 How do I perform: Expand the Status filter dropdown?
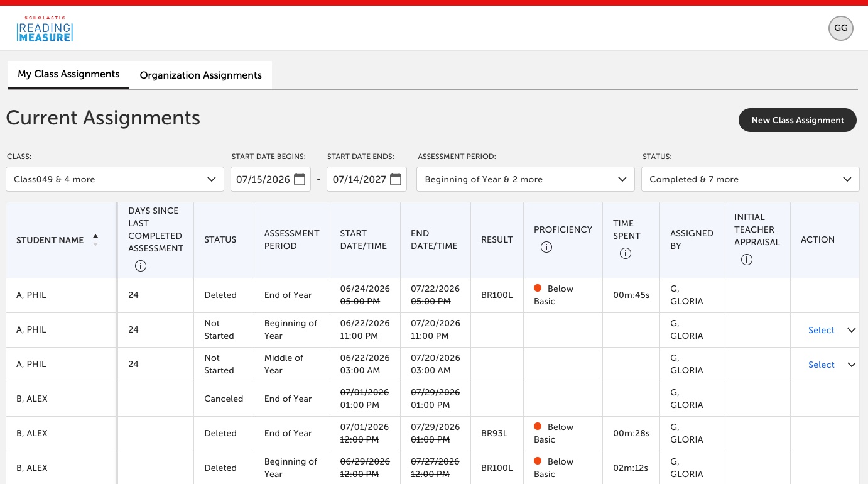click(x=751, y=179)
